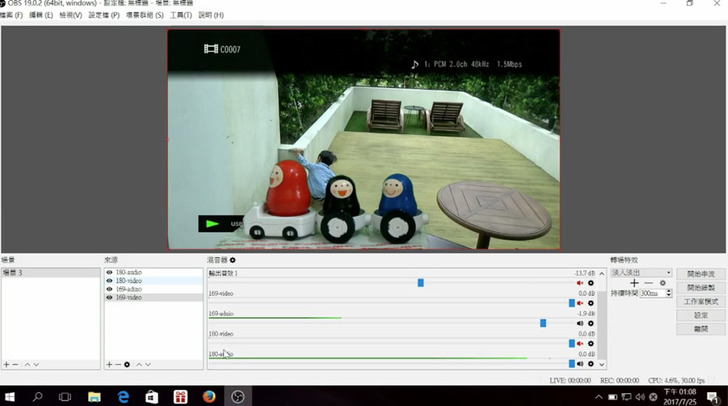Click the 300ms duration input field
The image size is (728, 406).
point(653,293)
